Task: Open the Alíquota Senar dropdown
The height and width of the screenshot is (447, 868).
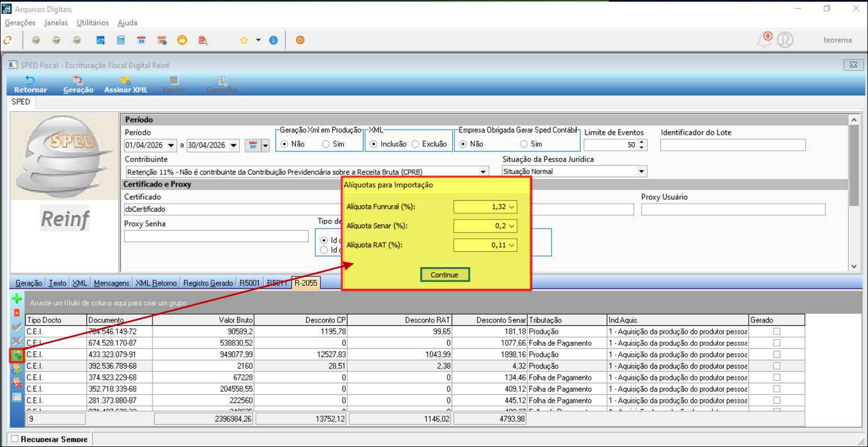Action: click(512, 226)
